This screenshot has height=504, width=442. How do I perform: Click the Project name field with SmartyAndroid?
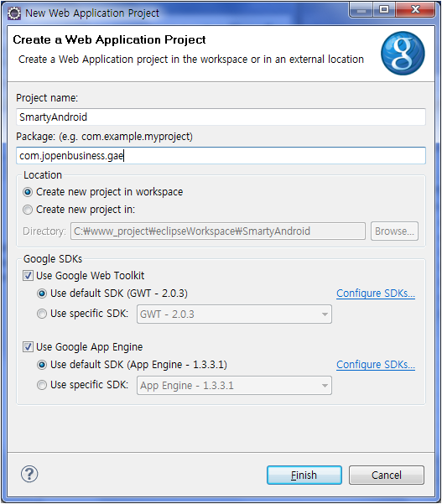tap(221, 117)
